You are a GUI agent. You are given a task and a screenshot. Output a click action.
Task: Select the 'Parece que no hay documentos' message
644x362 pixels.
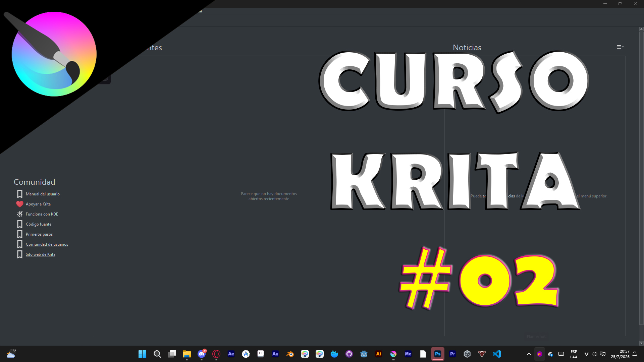coord(269,196)
